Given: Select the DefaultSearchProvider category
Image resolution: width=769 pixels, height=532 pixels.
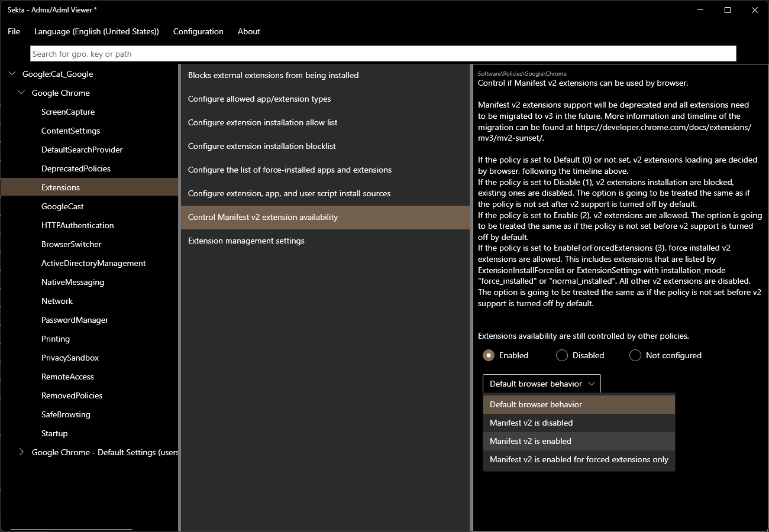Looking at the screenshot, I should (90, 150).
